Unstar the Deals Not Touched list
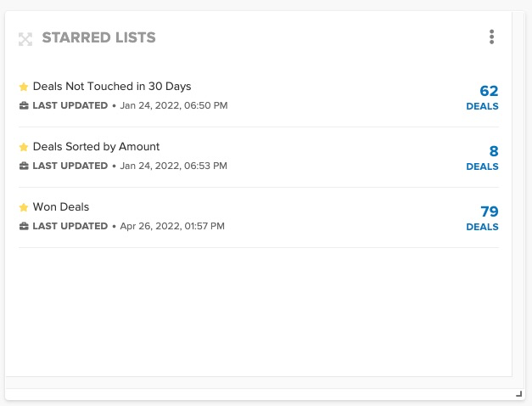Screen dimensions: 532x406 coord(24,87)
